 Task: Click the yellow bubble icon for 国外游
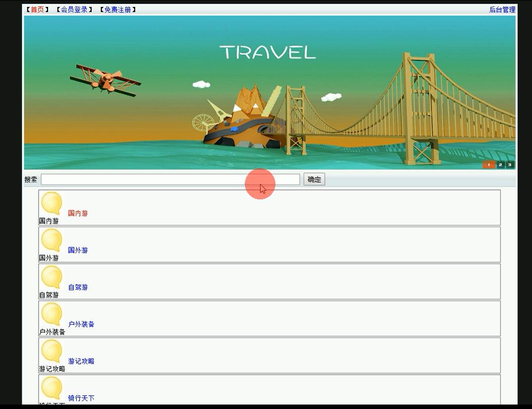52,241
